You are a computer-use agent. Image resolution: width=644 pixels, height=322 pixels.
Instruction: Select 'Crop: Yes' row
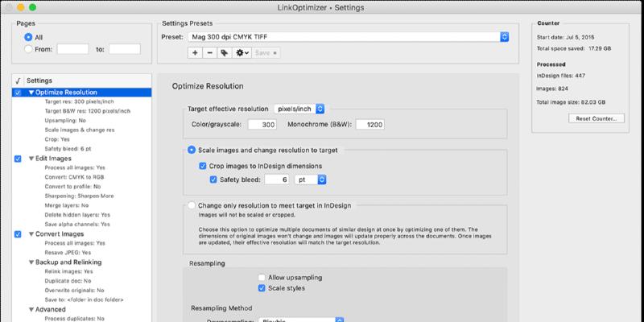pos(82,139)
